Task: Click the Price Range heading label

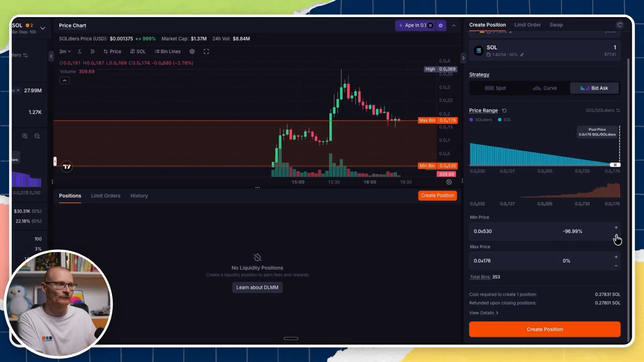Action: coord(483,111)
